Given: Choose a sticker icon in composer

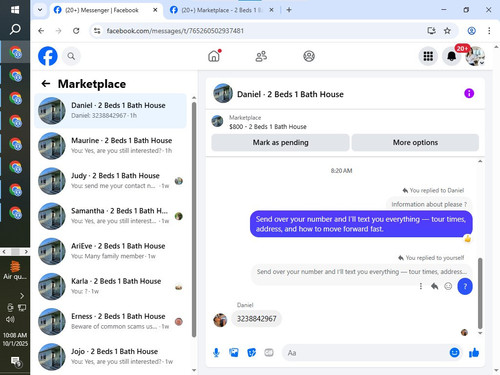Looking at the screenshot, I should [x=252, y=352].
